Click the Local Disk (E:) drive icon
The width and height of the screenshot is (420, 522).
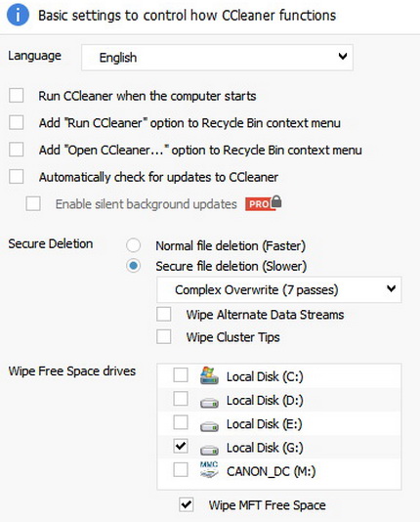click(209, 427)
